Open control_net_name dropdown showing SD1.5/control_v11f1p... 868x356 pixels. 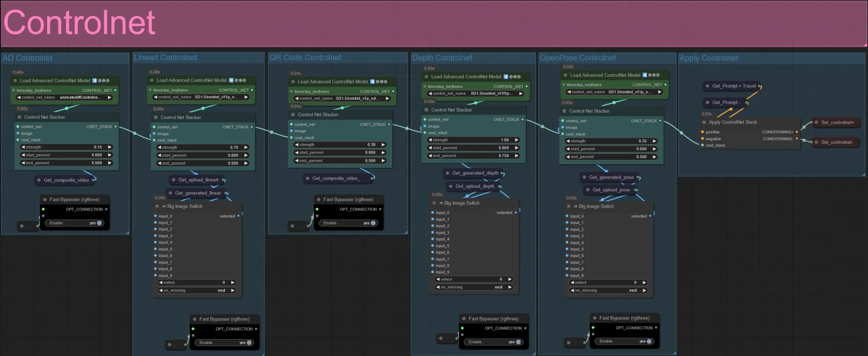click(476, 93)
